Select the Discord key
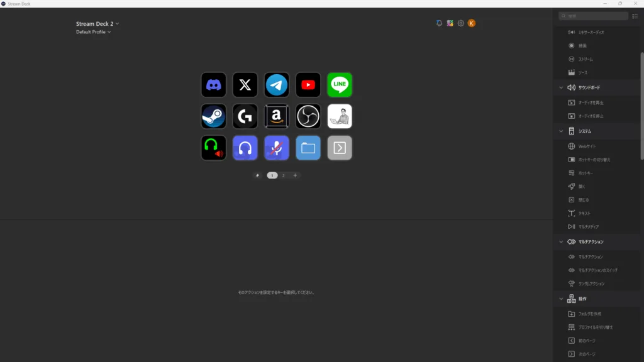Viewport: 644px width, 362px height. pos(214,85)
